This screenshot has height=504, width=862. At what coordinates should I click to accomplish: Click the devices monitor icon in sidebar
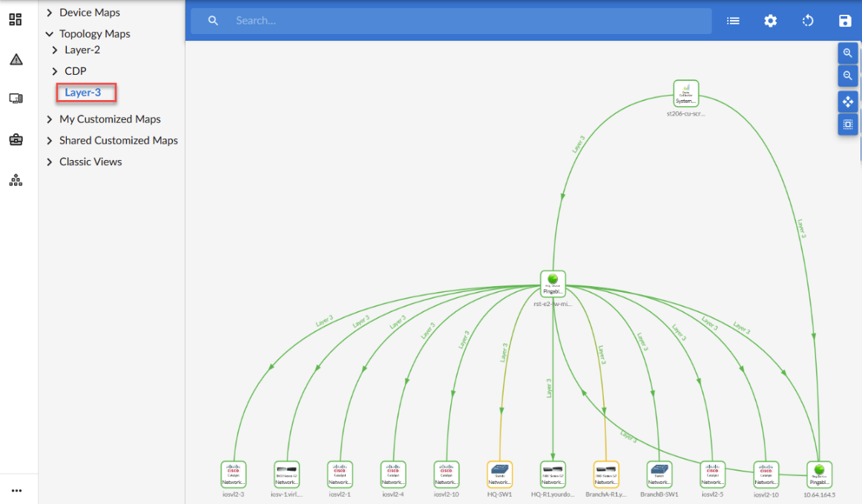tap(16, 99)
